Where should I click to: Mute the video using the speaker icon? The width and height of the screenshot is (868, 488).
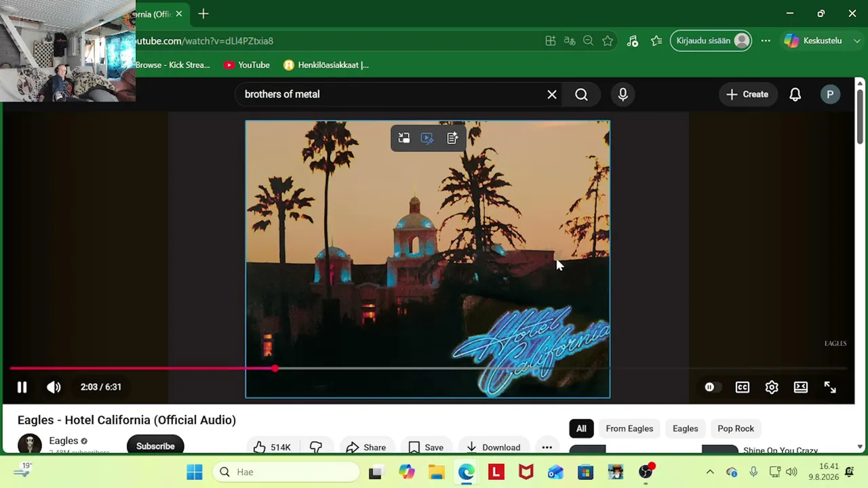[x=54, y=387]
